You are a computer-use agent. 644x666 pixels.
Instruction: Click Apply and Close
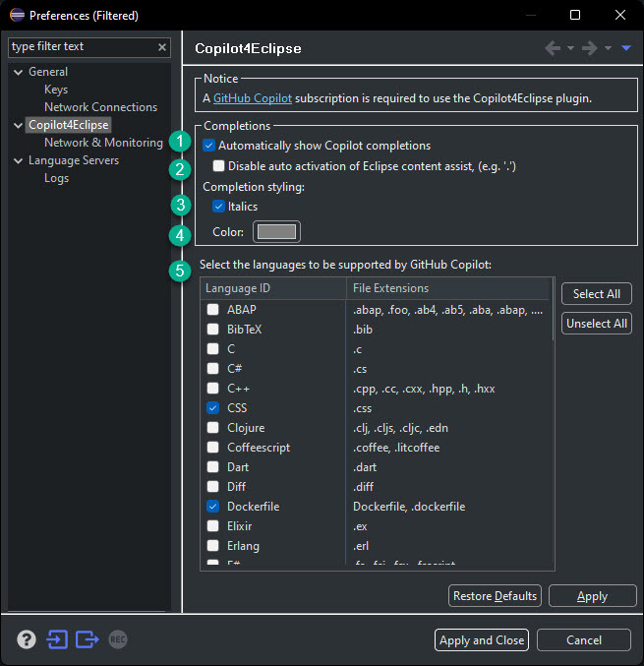click(x=482, y=640)
